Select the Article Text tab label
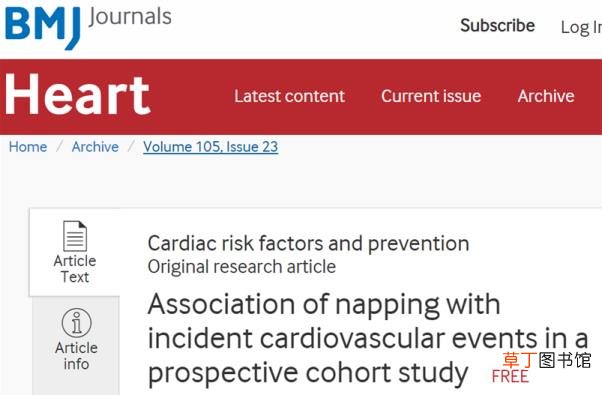602x395 pixels. (75, 269)
